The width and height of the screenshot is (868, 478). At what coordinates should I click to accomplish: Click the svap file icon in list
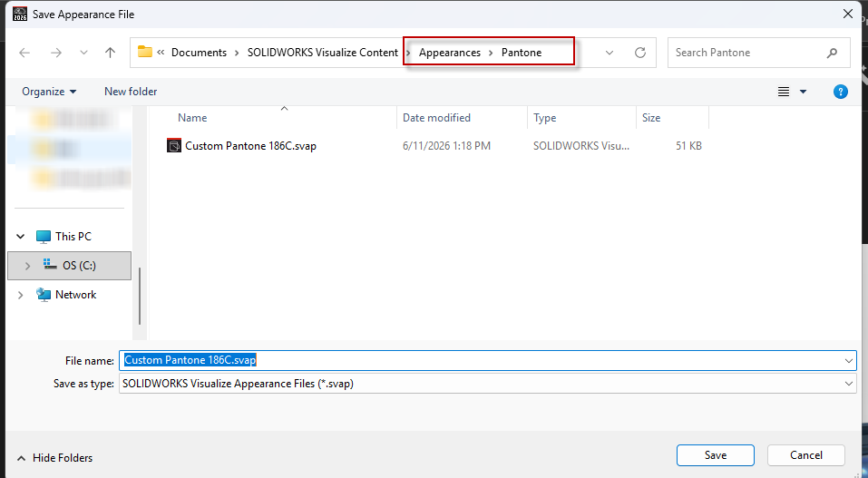tap(174, 146)
